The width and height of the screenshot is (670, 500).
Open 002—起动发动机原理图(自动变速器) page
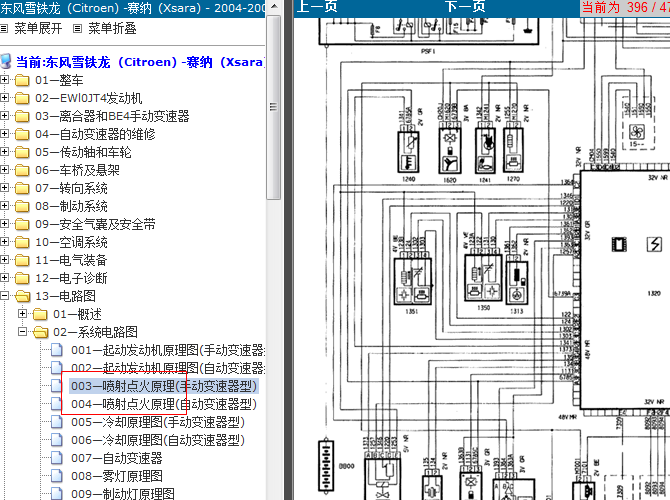pos(168,368)
